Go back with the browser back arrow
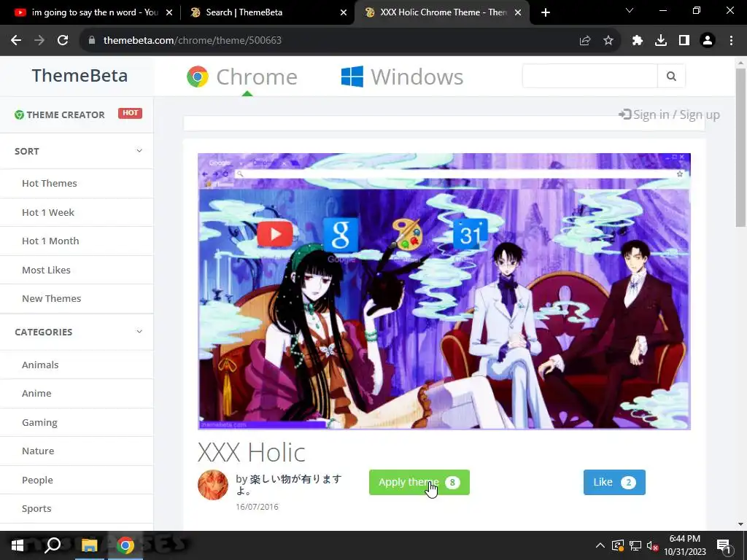Screen dimensions: 747x560 (x=16, y=41)
